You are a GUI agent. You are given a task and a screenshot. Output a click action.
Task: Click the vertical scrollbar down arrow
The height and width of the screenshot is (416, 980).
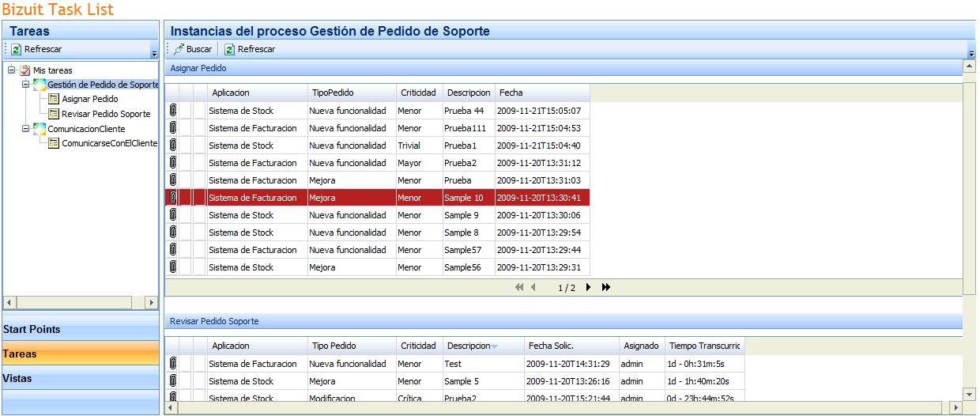[x=970, y=394]
